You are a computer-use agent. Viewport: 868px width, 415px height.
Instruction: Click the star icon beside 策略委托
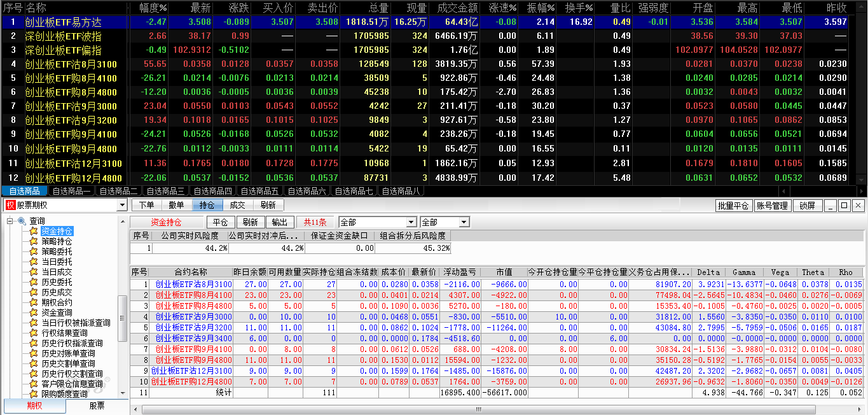tap(34, 251)
